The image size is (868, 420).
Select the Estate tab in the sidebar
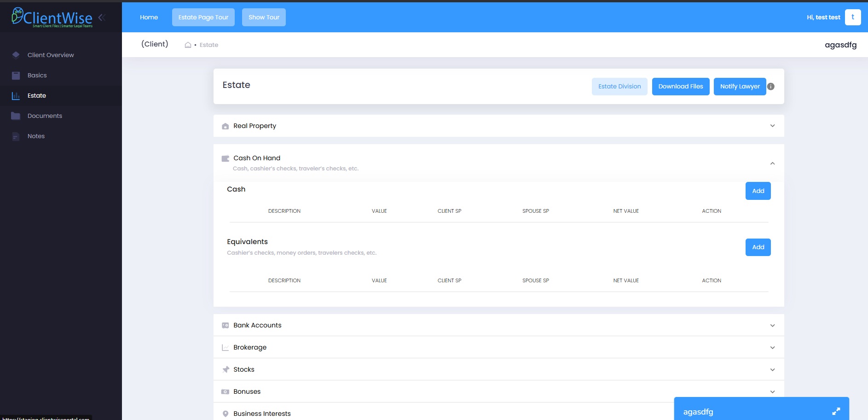(x=37, y=95)
